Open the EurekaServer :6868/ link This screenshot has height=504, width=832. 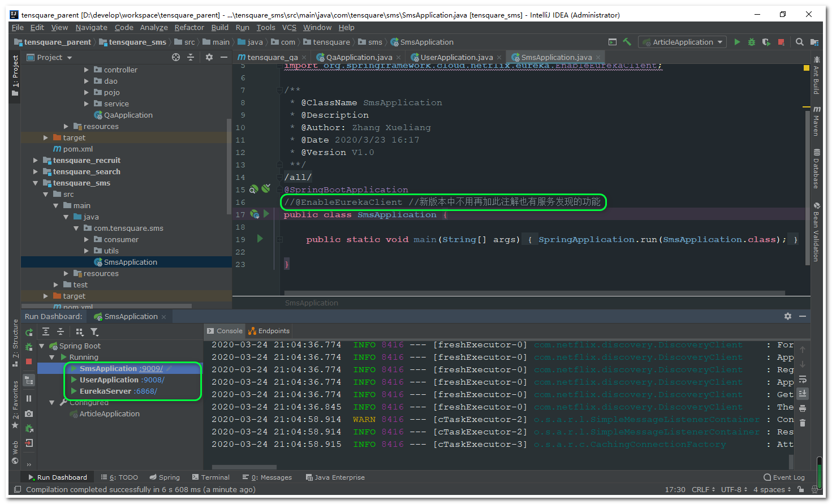145,391
